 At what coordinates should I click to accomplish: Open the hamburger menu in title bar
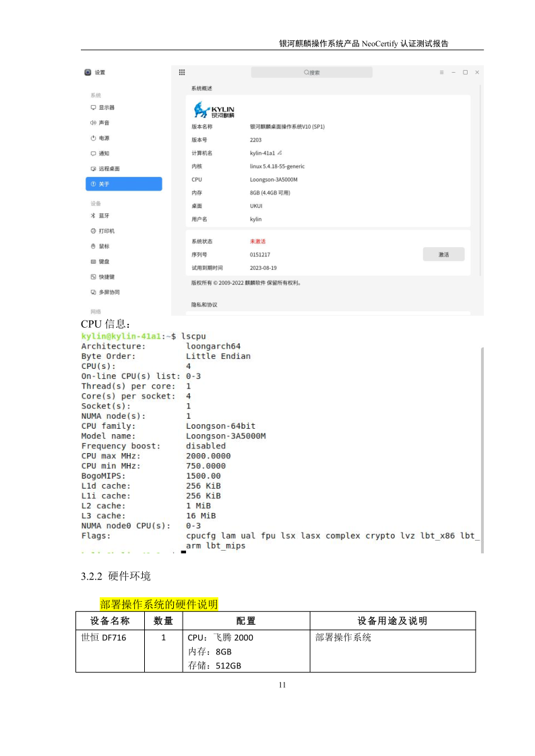(441, 72)
